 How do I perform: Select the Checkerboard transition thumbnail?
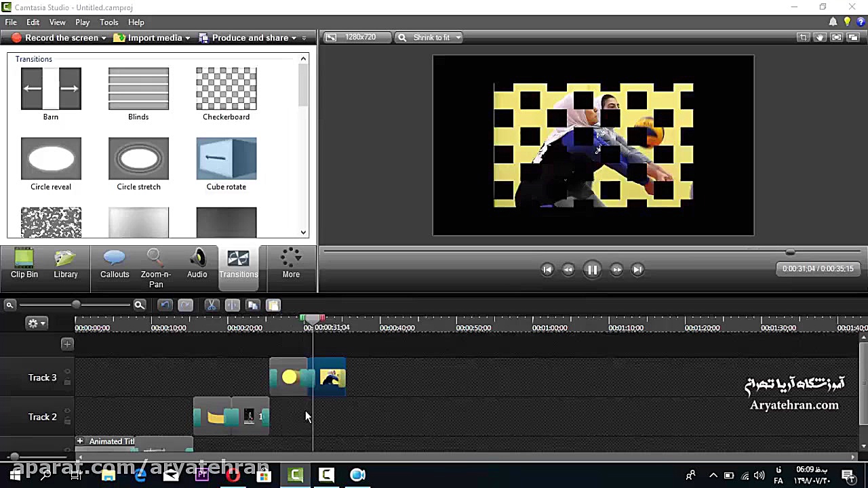click(x=226, y=89)
